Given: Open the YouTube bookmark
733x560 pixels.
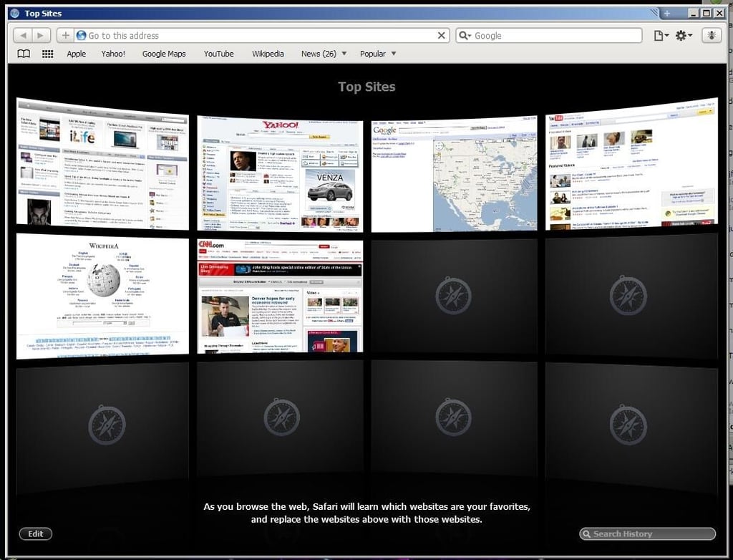Looking at the screenshot, I should coord(219,54).
